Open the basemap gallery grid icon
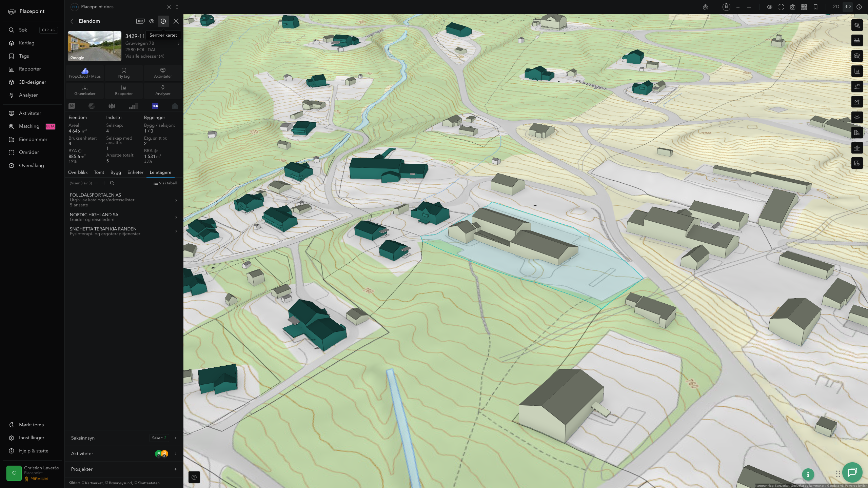The height and width of the screenshot is (488, 868). (x=804, y=7)
